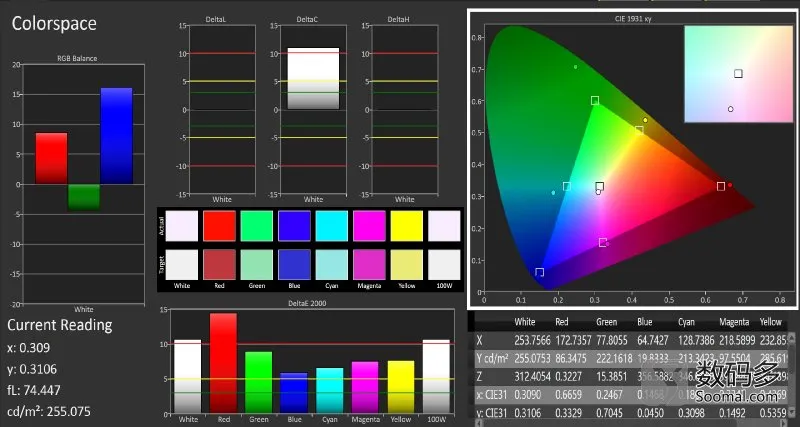Click table cell '0.5359'

[772, 412]
